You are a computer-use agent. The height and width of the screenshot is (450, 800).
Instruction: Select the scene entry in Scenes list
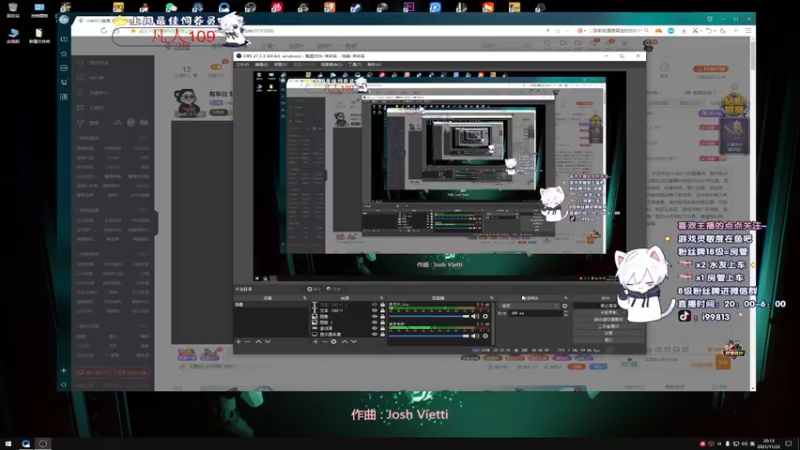tap(271, 305)
